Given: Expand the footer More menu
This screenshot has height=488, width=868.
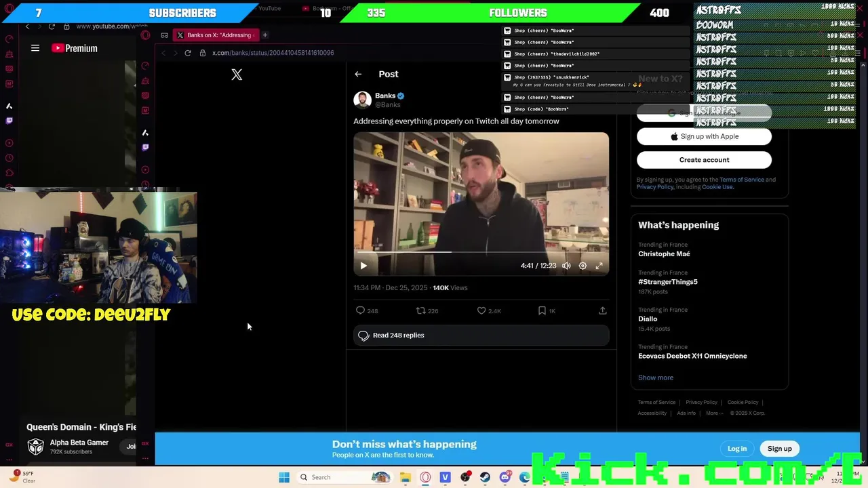Looking at the screenshot, I should click(713, 413).
